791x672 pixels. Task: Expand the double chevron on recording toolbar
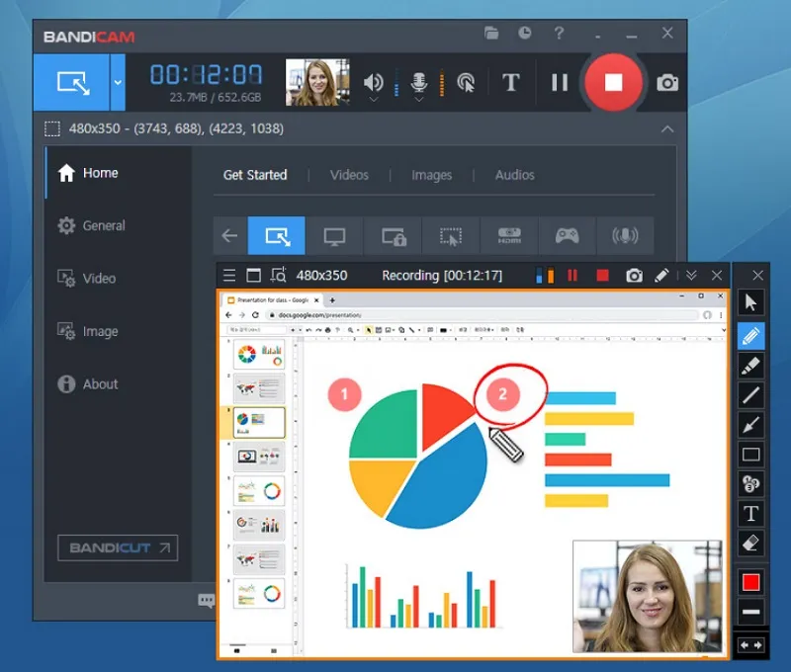[691, 276]
